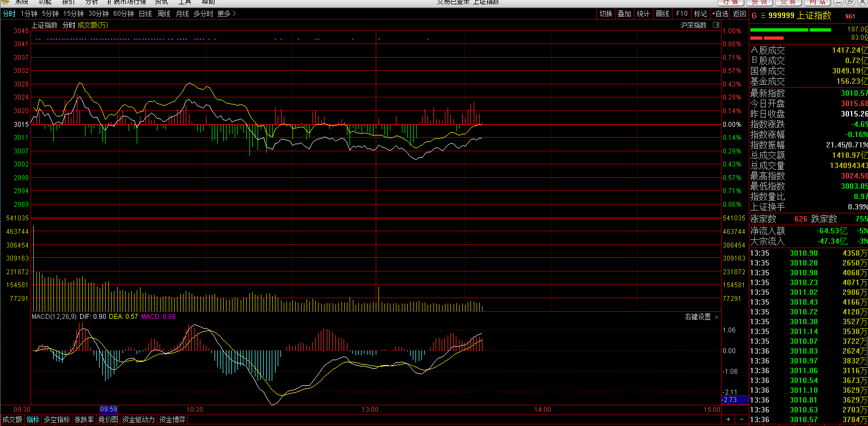Click the -2.73 highlighted MACD axis value
The width and height of the screenshot is (868, 426).
pyautogui.click(x=735, y=400)
